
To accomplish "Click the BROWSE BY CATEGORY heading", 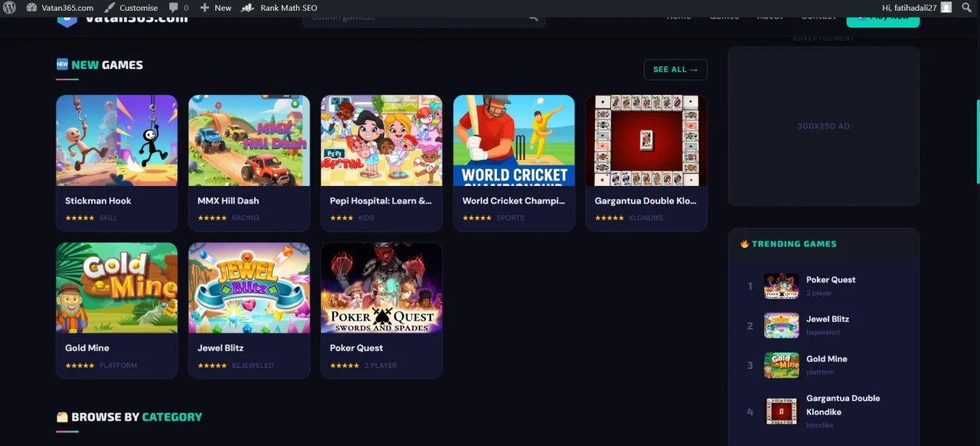I will (129, 417).
